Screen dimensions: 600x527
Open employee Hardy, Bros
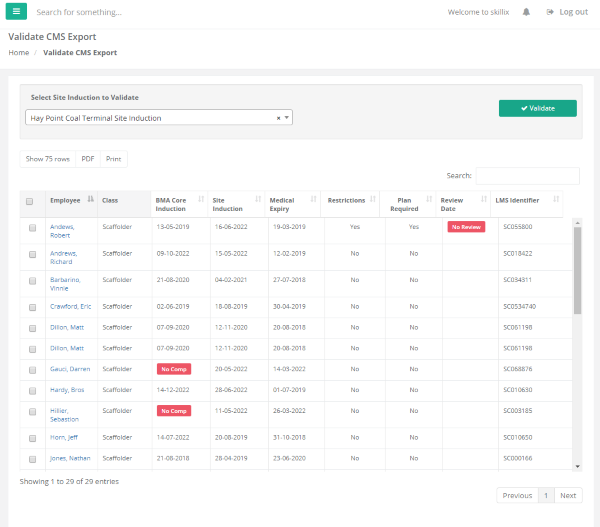pyautogui.click(x=67, y=390)
